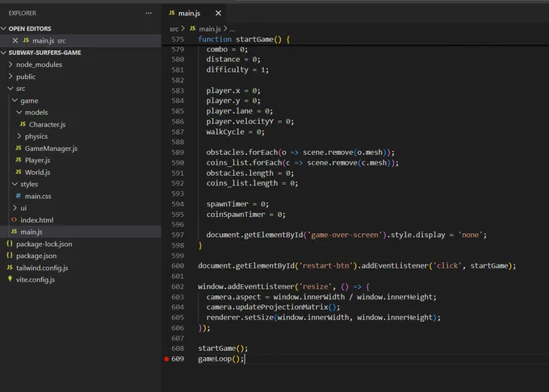Click the src breadcrumb segment

tap(174, 29)
